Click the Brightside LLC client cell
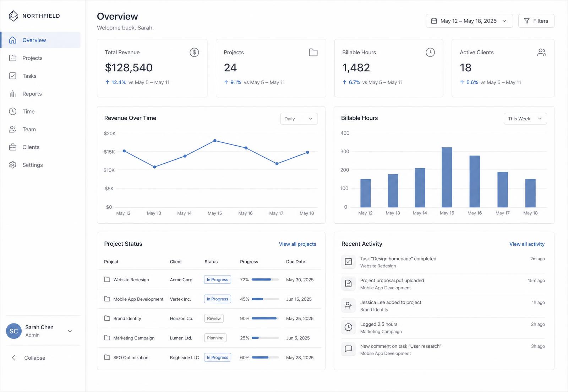The width and height of the screenshot is (568, 392). (184, 358)
